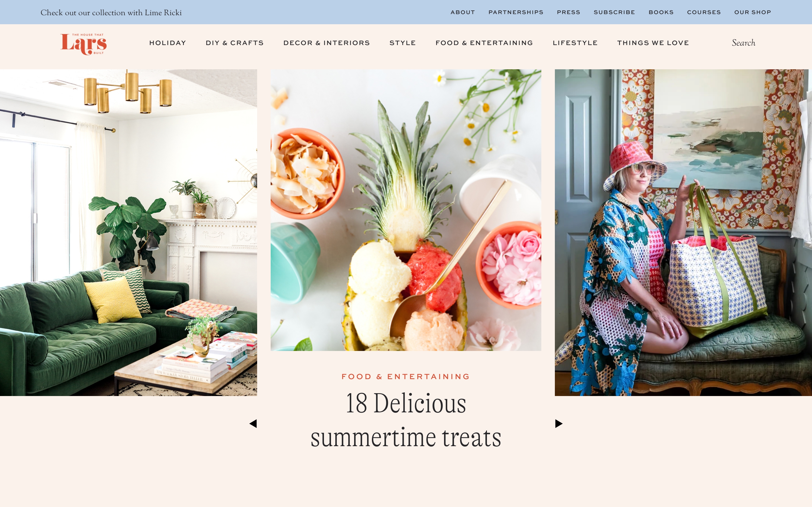This screenshot has width=812, height=507.
Task: Open the Holiday menu
Action: pos(167,43)
